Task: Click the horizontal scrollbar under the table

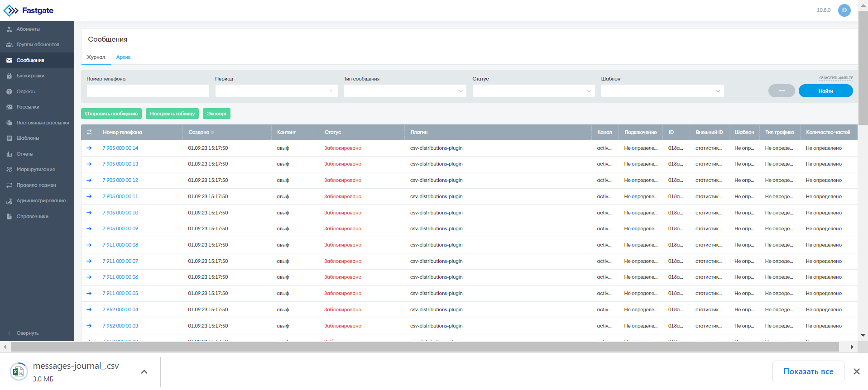Action: (x=425, y=347)
